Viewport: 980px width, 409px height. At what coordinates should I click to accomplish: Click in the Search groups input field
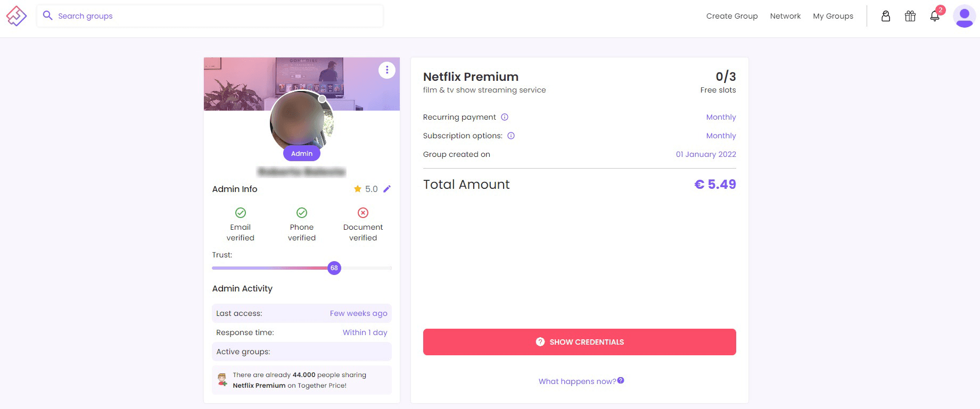point(210,16)
